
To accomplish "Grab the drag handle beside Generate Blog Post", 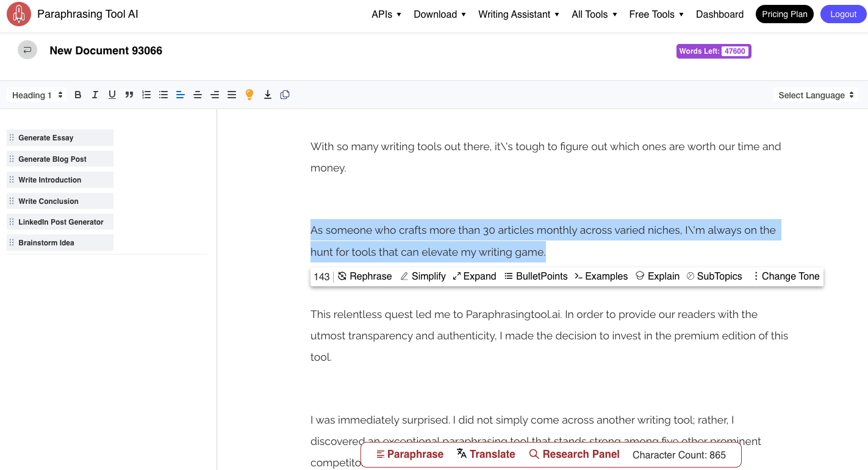I will (x=12, y=159).
